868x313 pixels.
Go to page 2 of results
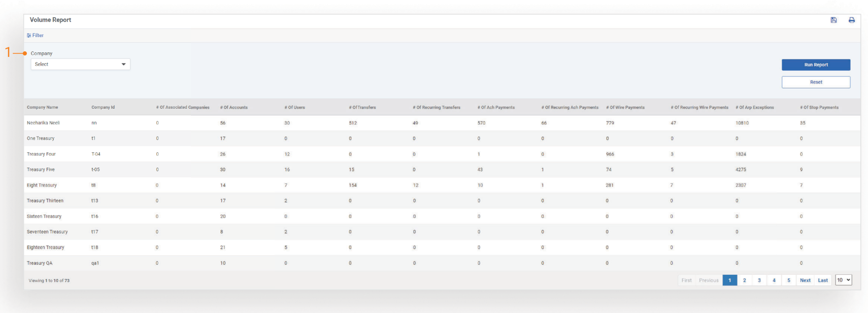pos(745,280)
